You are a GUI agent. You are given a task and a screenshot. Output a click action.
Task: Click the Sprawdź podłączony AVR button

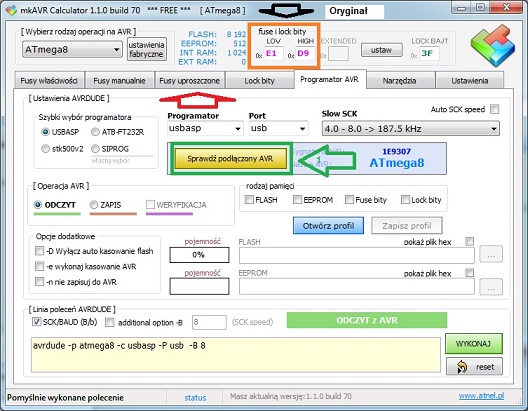230,159
